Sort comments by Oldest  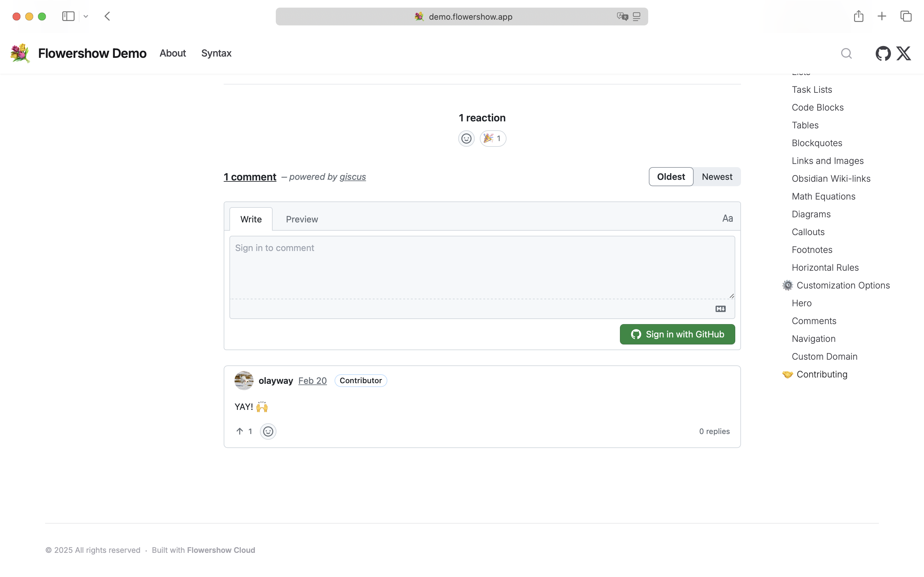tap(670, 177)
